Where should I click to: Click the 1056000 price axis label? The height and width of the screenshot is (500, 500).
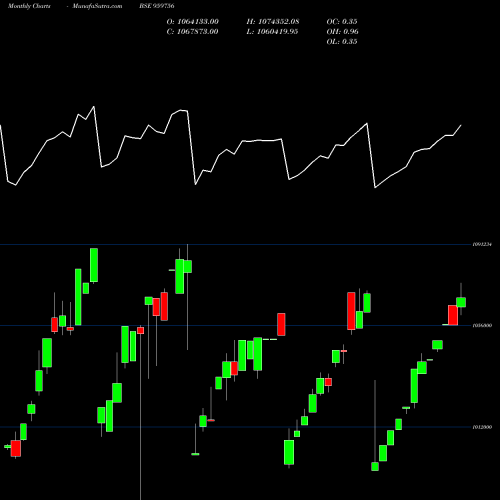pyautogui.click(x=482, y=325)
